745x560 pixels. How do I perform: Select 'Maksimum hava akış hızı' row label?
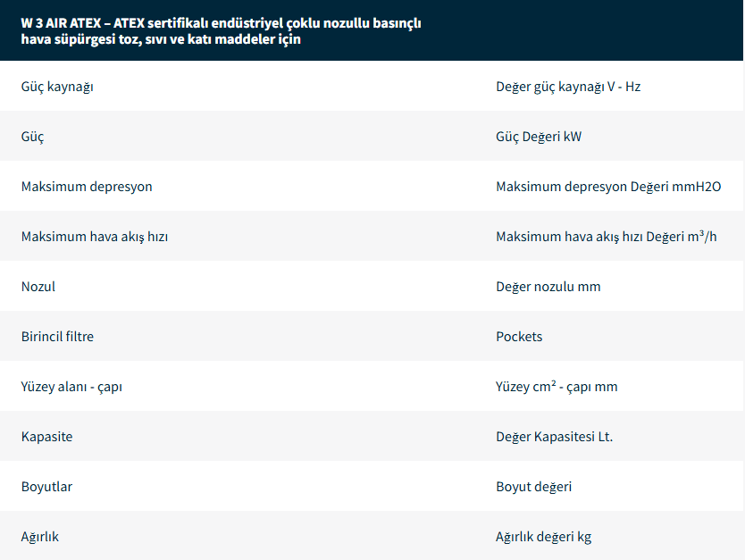[x=95, y=237]
